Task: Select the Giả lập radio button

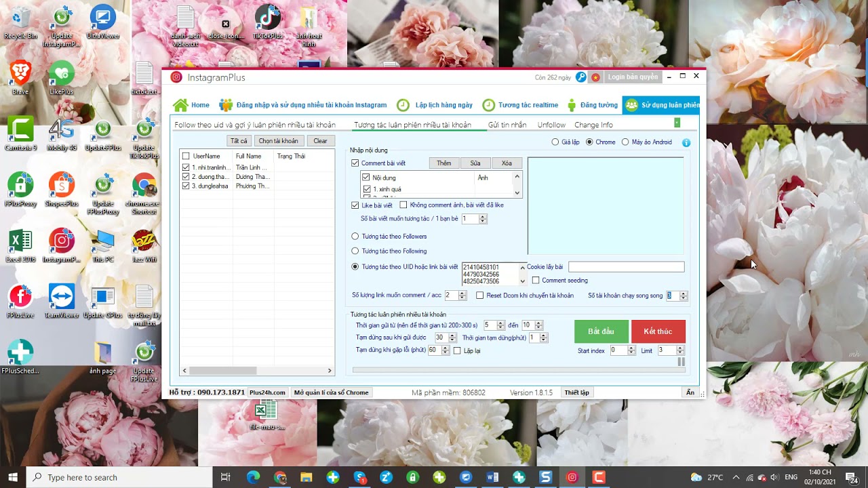Action: [555, 142]
